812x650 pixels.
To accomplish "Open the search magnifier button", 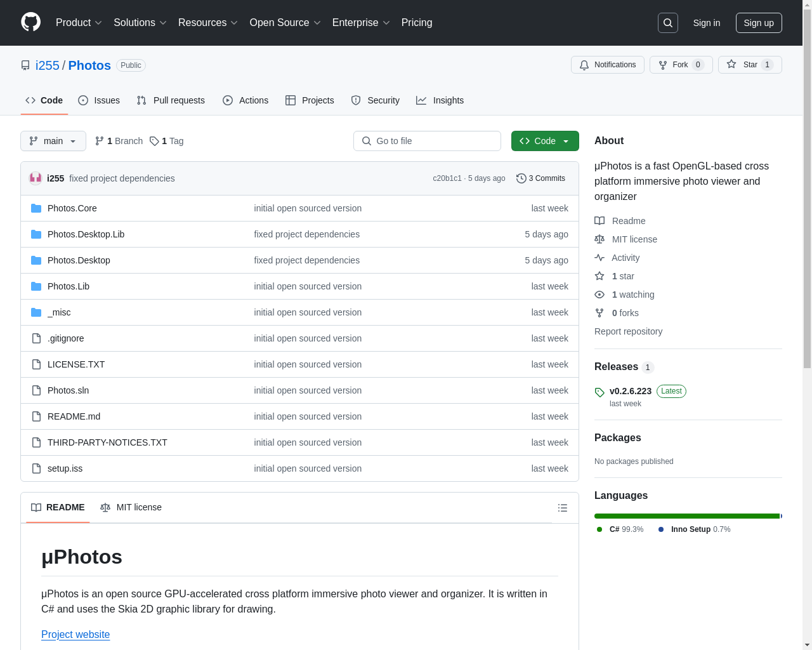I will (668, 23).
